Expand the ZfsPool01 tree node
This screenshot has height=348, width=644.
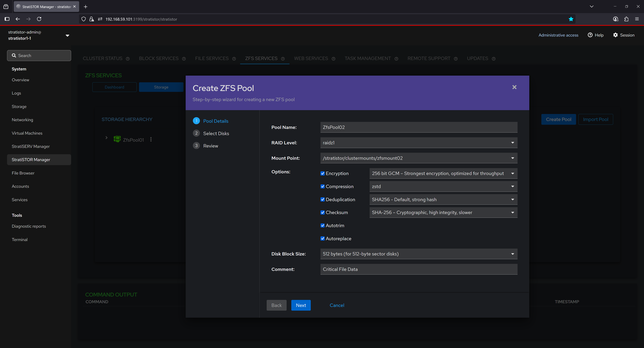point(106,138)
